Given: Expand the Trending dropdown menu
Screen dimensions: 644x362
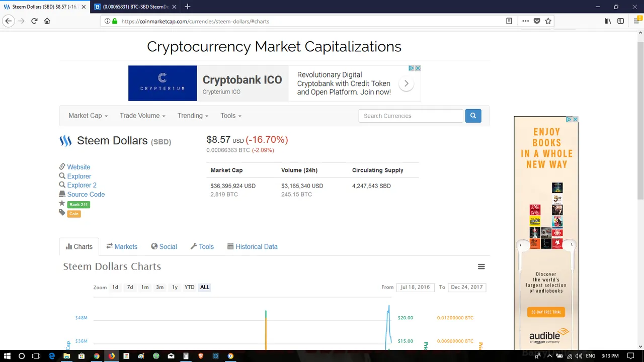Looking at the screenshot, I should coord(193,116).
